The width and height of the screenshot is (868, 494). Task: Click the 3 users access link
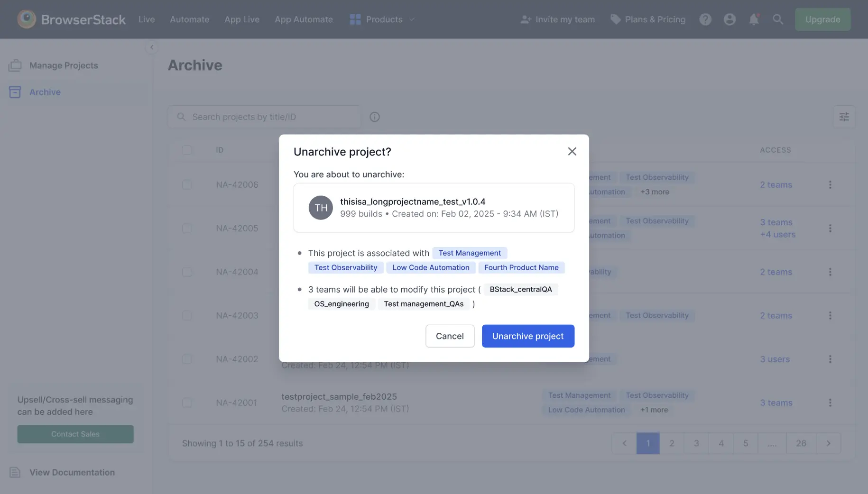click(775, 359)
